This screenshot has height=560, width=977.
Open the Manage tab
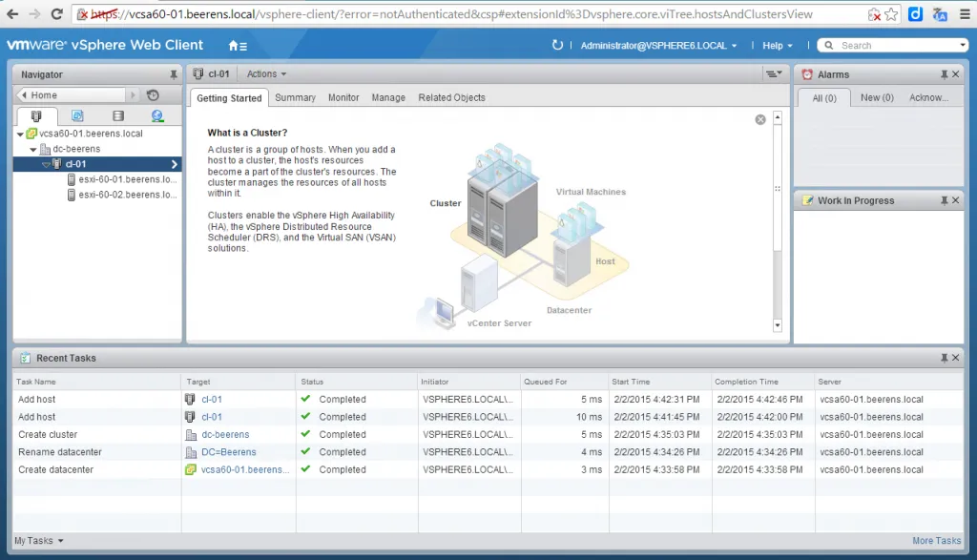(388, 98)
